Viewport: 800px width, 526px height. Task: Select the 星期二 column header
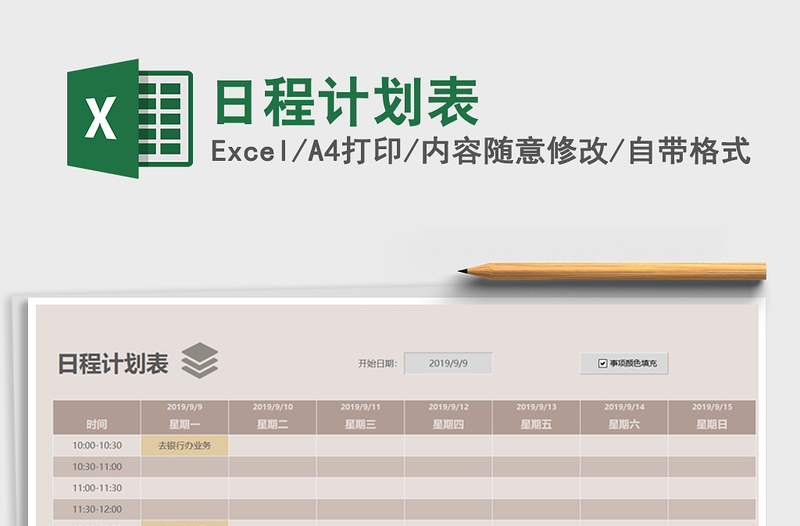click(x=273, y=424)
